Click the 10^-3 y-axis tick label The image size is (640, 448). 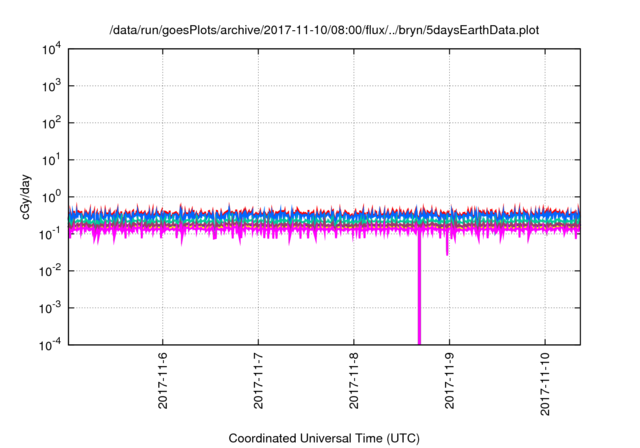(51, 308)
